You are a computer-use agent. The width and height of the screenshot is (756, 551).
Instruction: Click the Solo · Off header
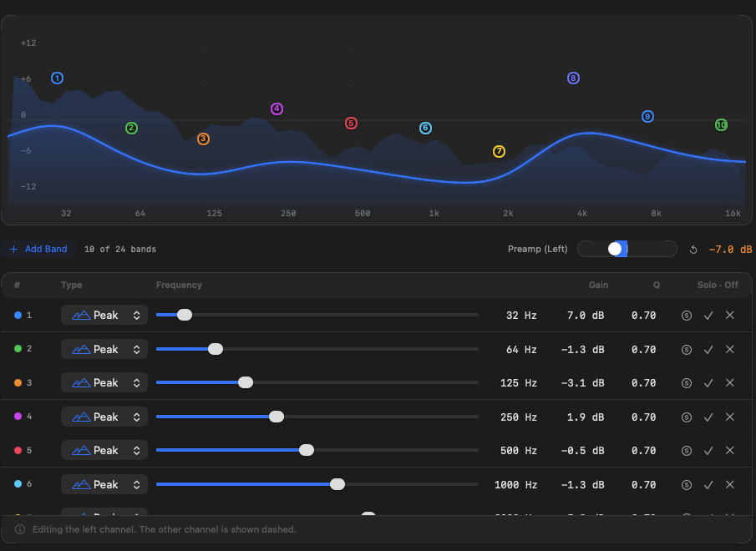(718, 285)
